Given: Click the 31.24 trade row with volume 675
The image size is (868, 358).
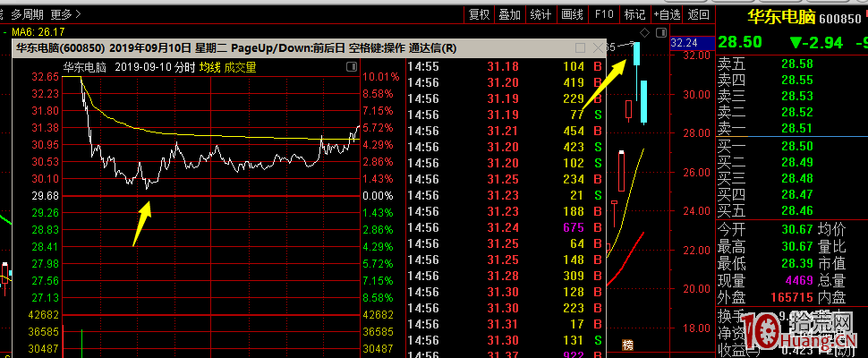Looking at the screenshot, I should click(x=506, y=226).
